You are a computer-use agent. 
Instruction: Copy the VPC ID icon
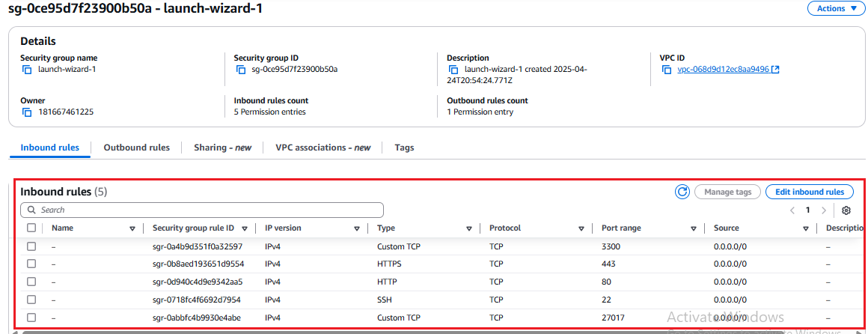[x=667, y=70]
